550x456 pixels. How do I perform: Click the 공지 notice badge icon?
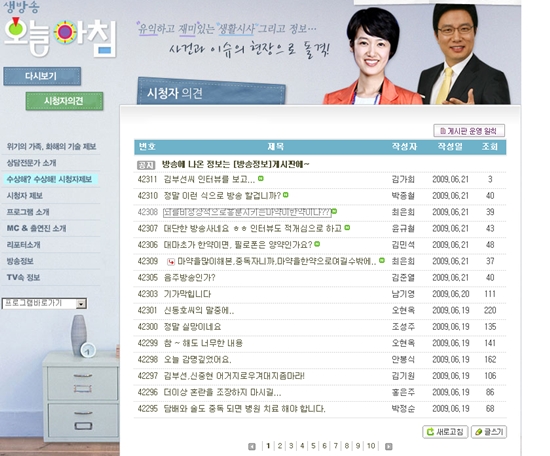pos(146,165)
